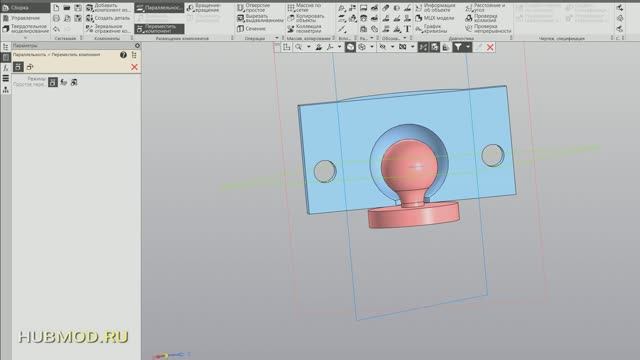Image resolution: width=640 pixels, height=360 pixels.
Task: Select 'Массив по сетке' tool
Action: [x=304, y=8]
